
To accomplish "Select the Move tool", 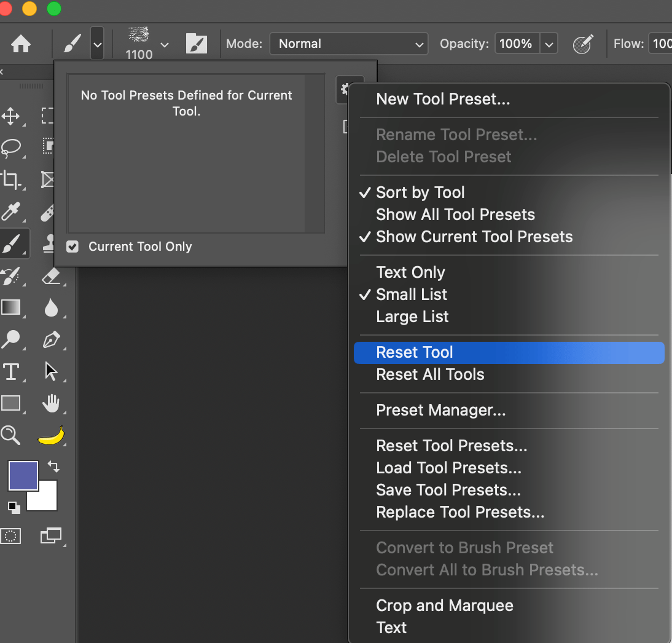I will [x=11, y=116].
